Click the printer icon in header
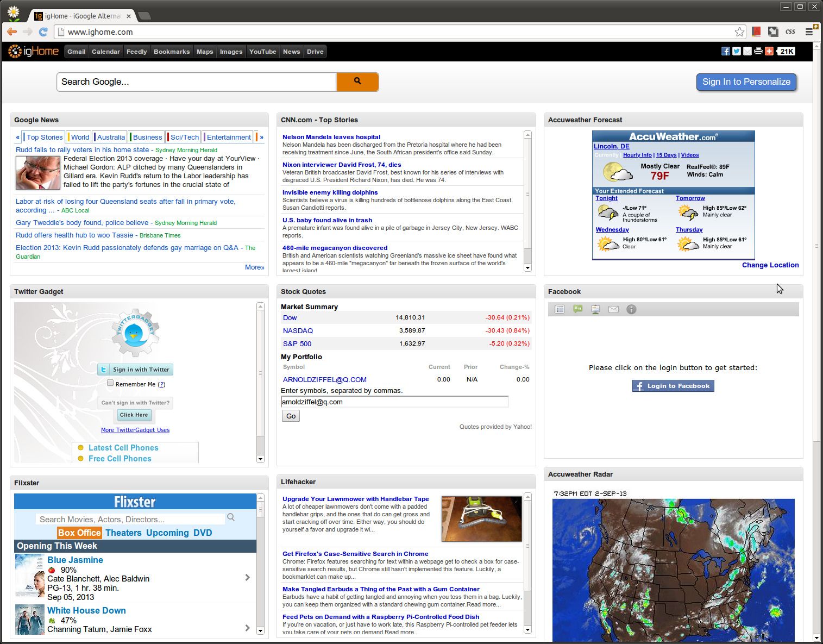 pyautogui.click(x=758, y=51)
